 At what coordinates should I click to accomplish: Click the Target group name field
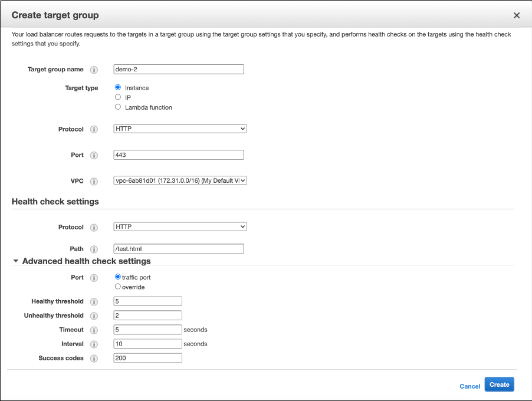pyautogui.click(x=179, y=70)
